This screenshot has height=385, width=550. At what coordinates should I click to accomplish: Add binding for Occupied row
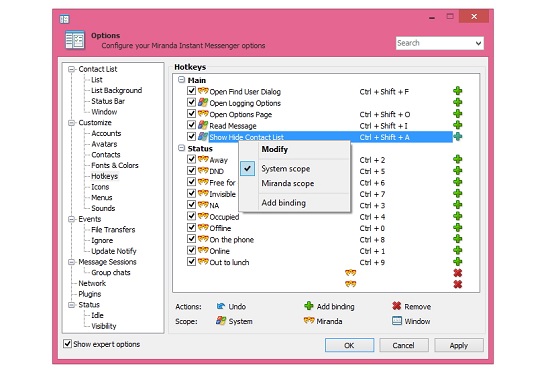[x=457, y=216]
